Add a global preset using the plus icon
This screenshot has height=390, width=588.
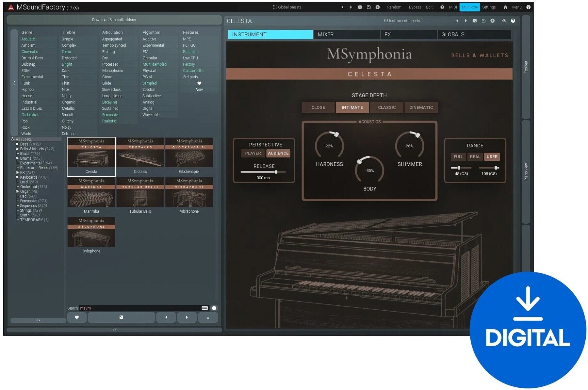pos(377,7)
